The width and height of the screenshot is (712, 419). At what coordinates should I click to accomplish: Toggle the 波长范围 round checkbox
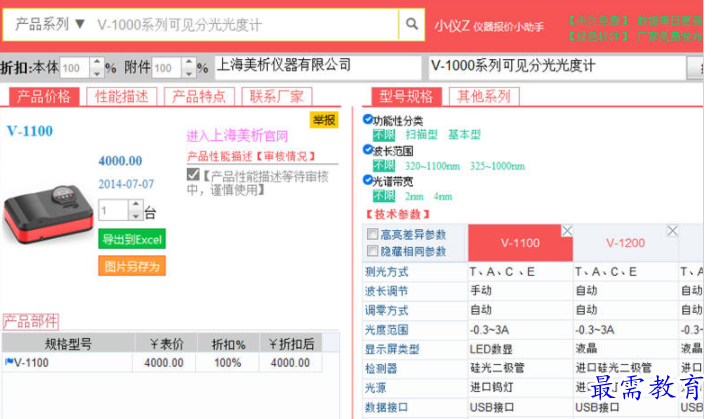click(368, 150)
